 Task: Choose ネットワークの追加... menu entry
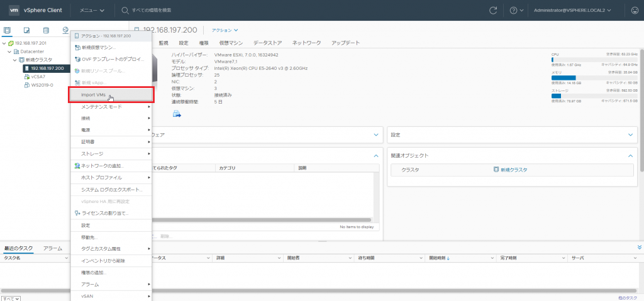tap(111, 166)
